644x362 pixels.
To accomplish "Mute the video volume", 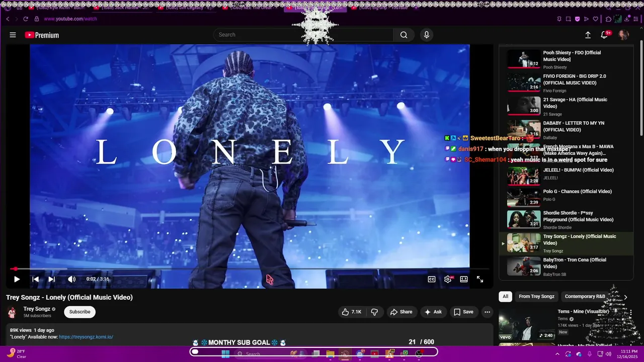I will 71,279.
